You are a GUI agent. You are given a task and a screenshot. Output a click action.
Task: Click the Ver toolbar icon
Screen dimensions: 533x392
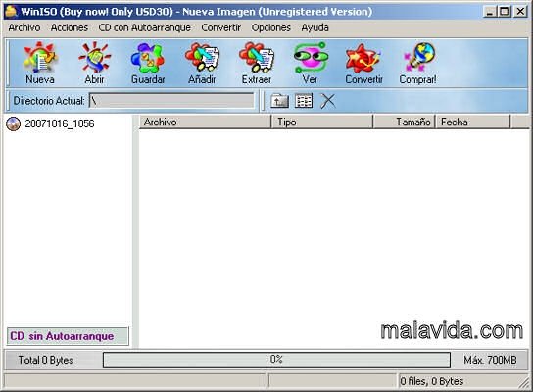tap(311, 58)
